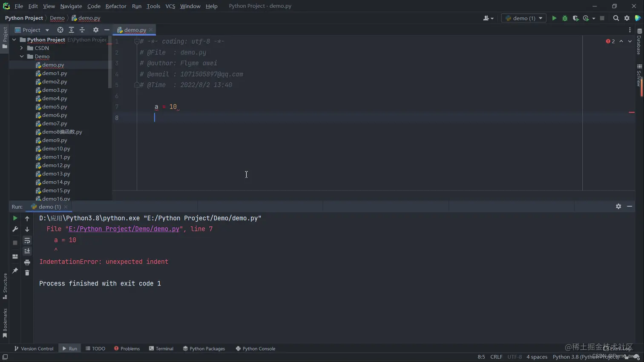The height and width of the screenshot is (362, 644).
Task: Click 4 spaces indent setting in status bar
Action: pyautogui.click(x=537, y=357)
